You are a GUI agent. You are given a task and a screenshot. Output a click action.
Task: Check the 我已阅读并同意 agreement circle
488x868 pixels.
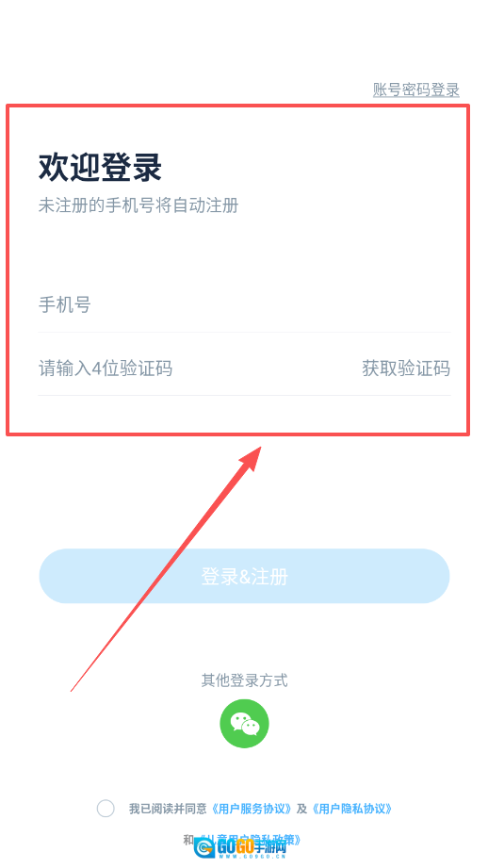[x=106, y=809]
